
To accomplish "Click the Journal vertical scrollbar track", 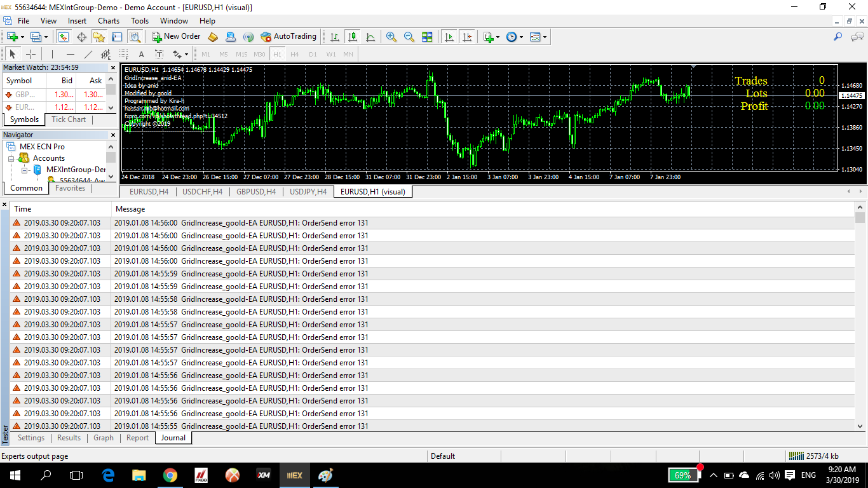I will [860, 318].
